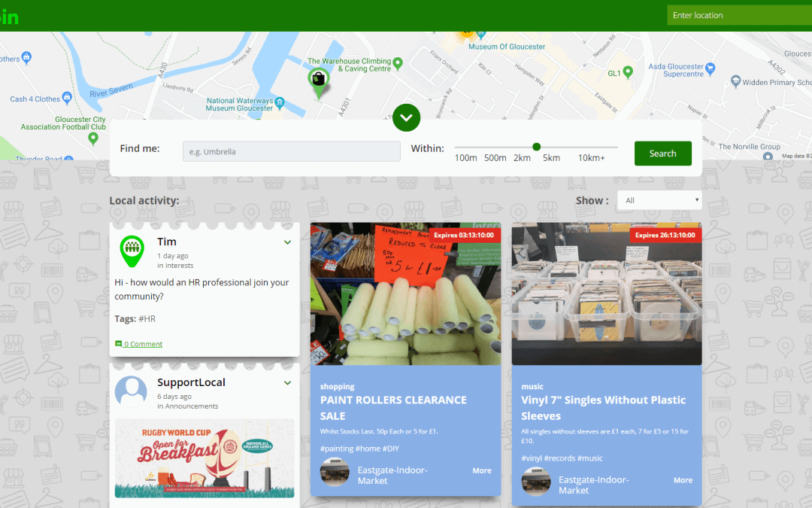
Task: Choose the 10km+ distance label
Action: [592, 157]
